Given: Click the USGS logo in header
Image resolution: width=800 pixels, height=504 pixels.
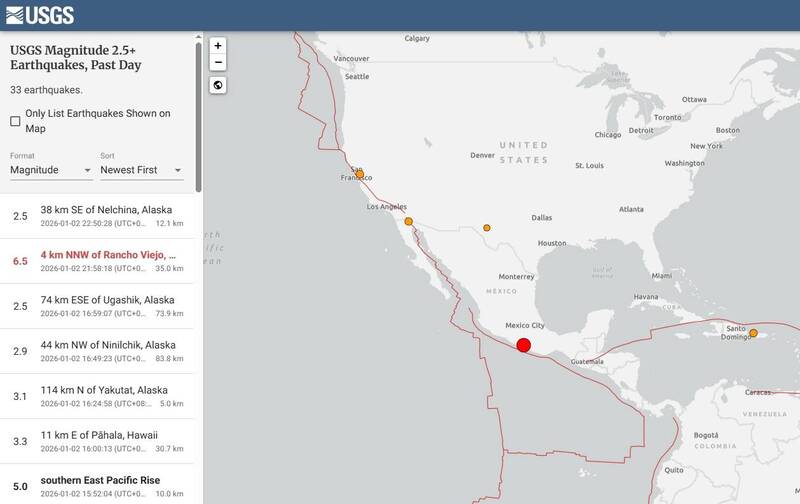Looking at the screenshot, I should [36, 15].
